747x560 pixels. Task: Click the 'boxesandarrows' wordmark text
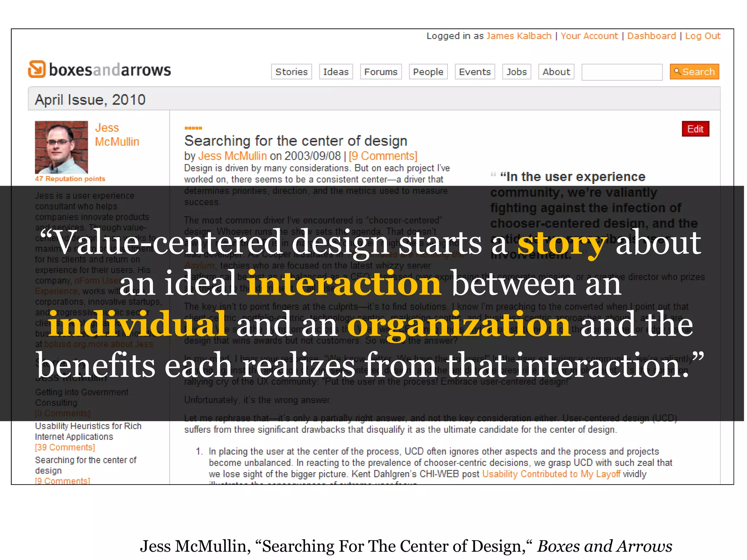(x=110, y=70)
